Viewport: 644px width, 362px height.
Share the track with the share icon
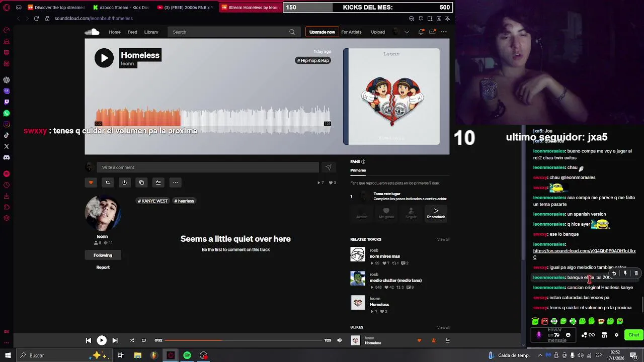[x=124, y=183]
